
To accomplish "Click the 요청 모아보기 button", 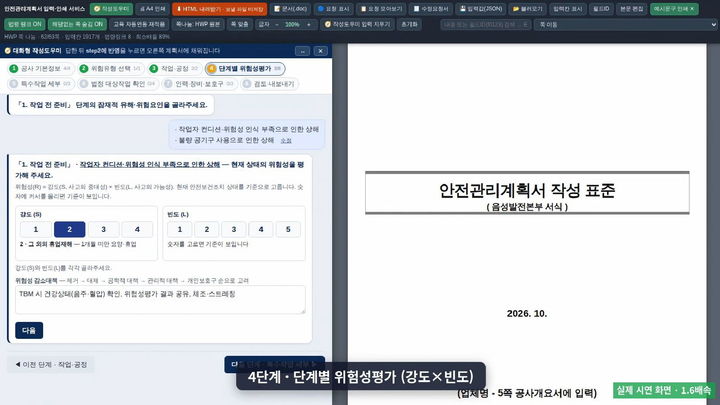I will [381, 9].
